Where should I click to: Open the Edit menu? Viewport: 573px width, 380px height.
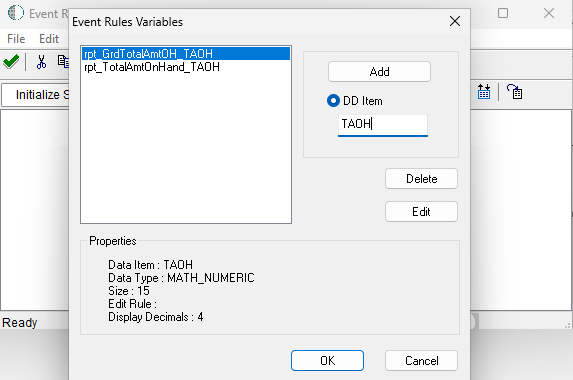tap(49, 39)
